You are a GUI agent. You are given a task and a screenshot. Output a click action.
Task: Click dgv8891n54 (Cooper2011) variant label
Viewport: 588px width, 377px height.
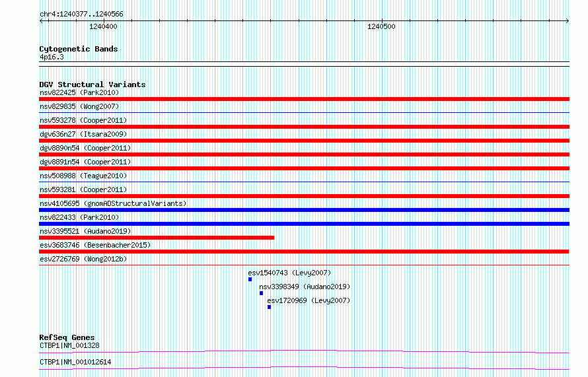tap(85, 162)
